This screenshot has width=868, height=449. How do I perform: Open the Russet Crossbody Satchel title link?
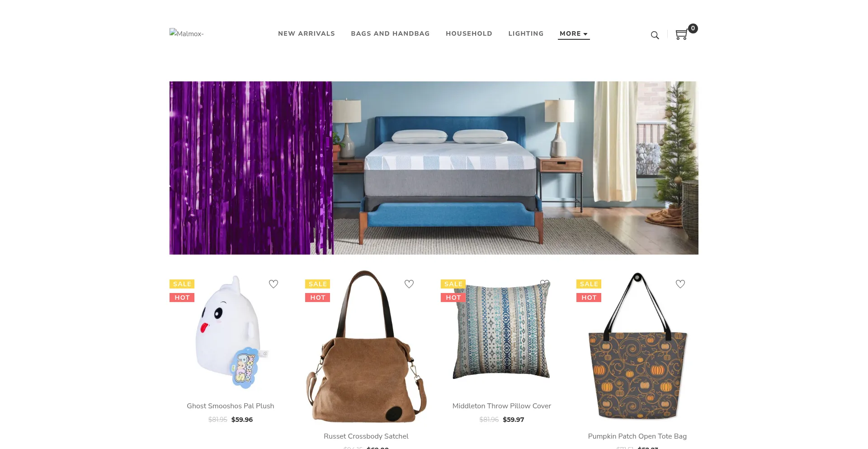pyautogui.click(x=366, y=436)
